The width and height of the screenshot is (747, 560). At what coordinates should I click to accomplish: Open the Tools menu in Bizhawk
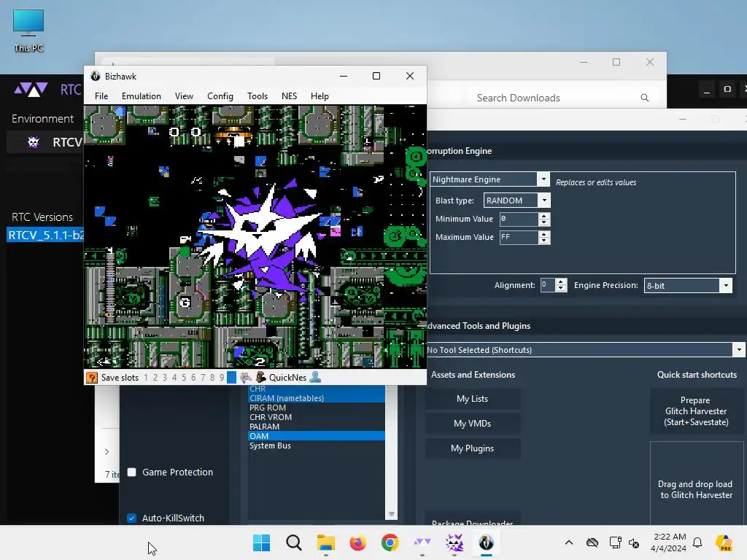258,96
